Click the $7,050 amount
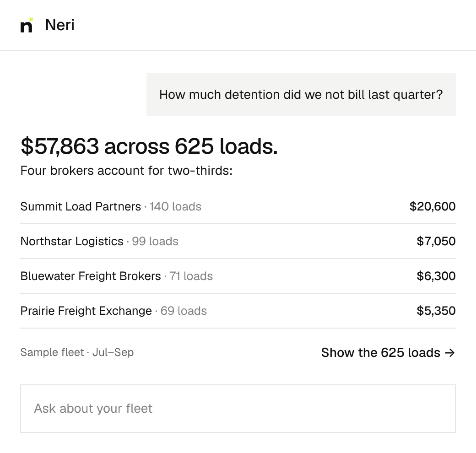Viewport: 476px width, 453px height. click(436, 242)
